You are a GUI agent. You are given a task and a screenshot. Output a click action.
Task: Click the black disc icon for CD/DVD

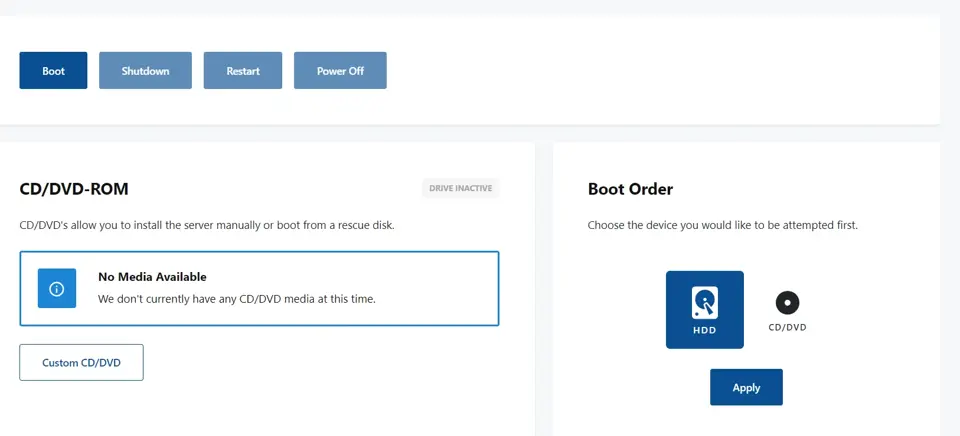tap(787, 303)
